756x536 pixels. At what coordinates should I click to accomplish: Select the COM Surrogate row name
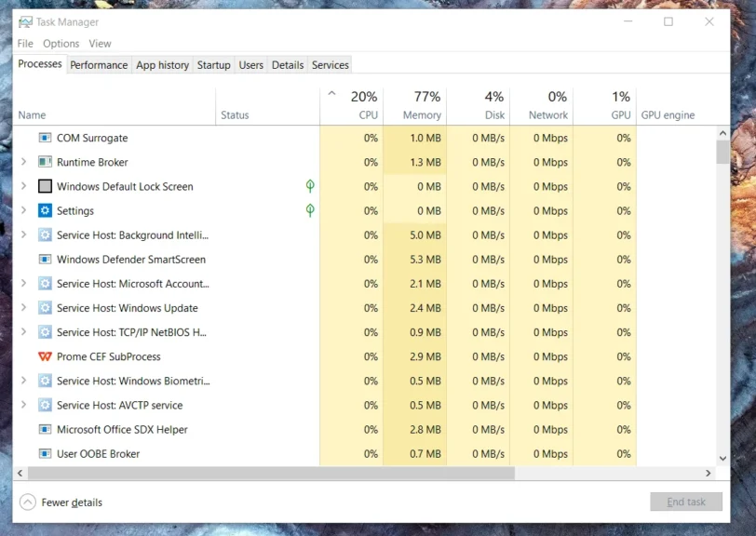pyautogui.click(x=92, y=138)
